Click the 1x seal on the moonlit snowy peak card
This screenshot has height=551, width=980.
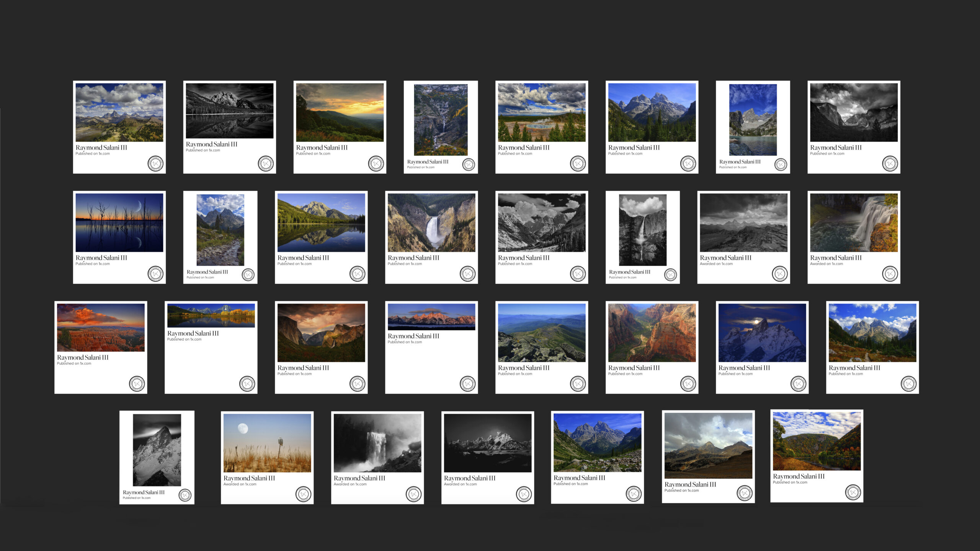798,384
